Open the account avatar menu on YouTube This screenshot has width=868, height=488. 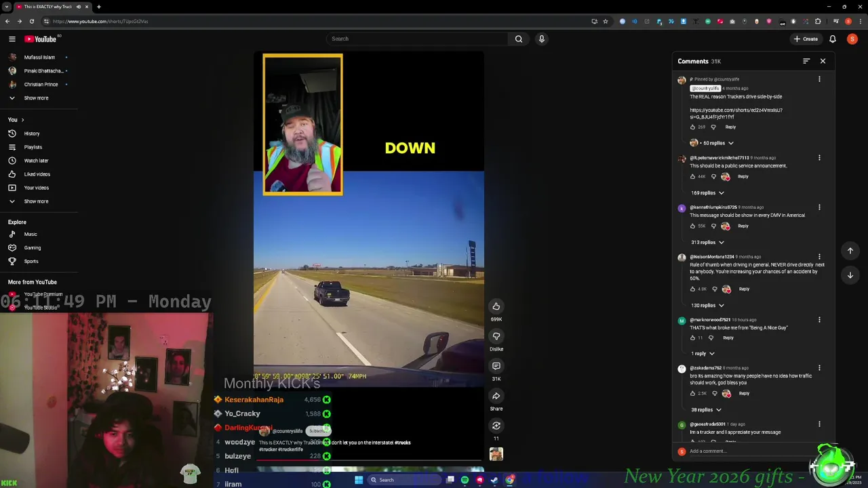(x=852, y=39)
